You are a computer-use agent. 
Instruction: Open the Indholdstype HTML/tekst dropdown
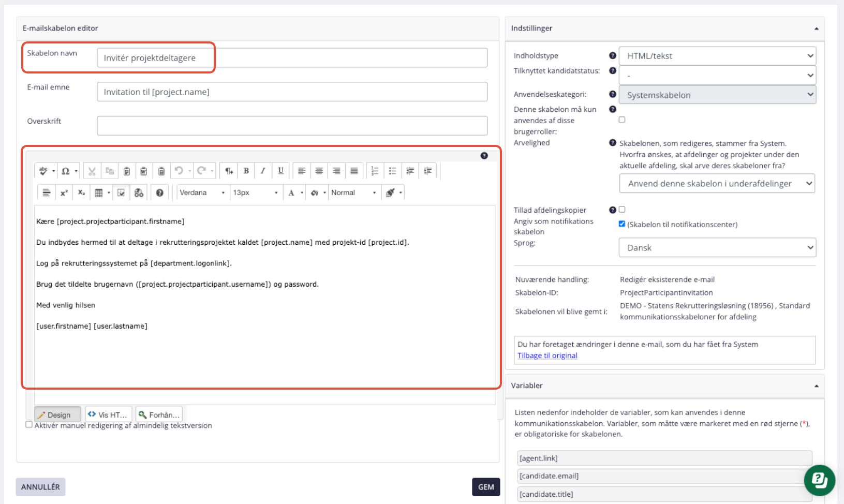point(717,56)
